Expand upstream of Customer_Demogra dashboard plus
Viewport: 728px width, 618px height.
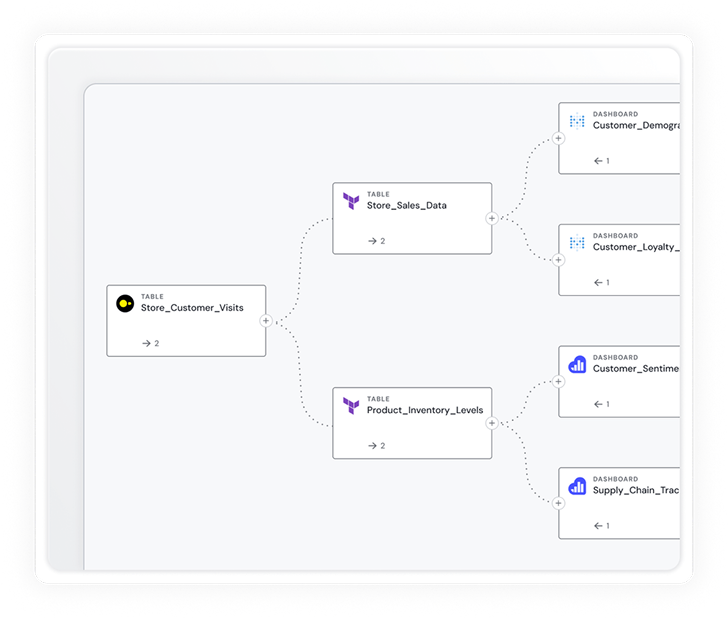(559, 138)
